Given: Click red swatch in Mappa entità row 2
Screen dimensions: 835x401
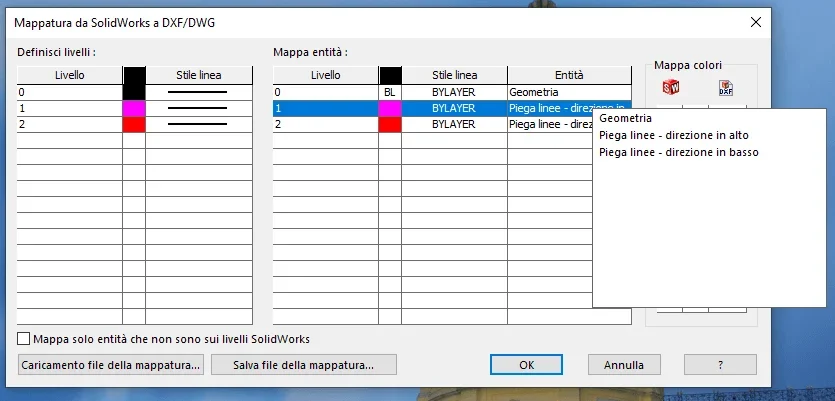Looking at the screenshot, I should pos(390,124).
